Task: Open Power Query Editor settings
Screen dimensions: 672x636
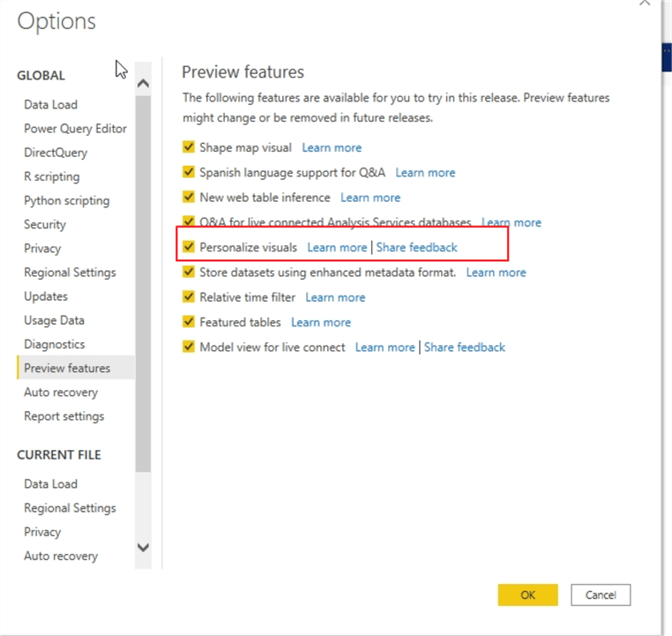Action: [75, 129]
